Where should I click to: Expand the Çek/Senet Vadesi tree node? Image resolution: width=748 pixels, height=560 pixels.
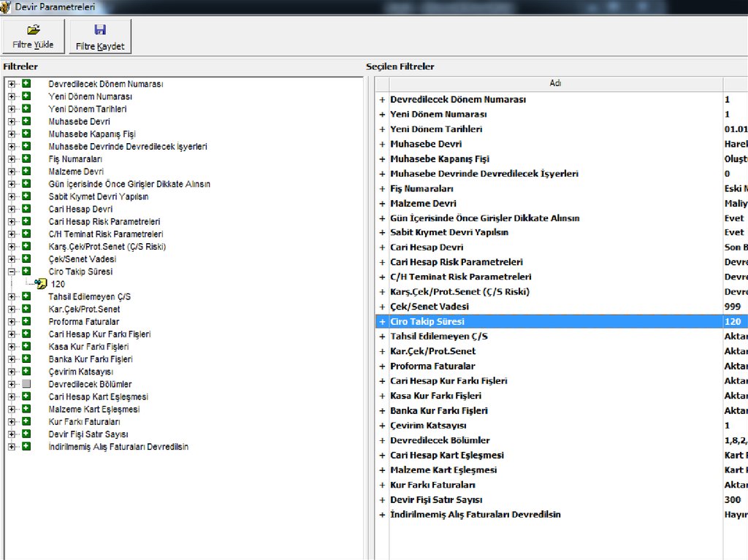pos(12,259)
